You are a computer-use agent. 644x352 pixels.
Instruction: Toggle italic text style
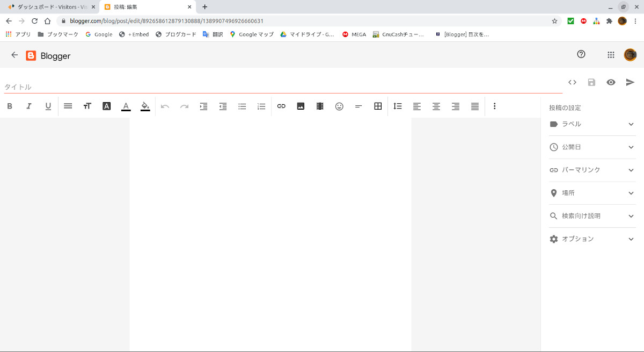(29, 106)
